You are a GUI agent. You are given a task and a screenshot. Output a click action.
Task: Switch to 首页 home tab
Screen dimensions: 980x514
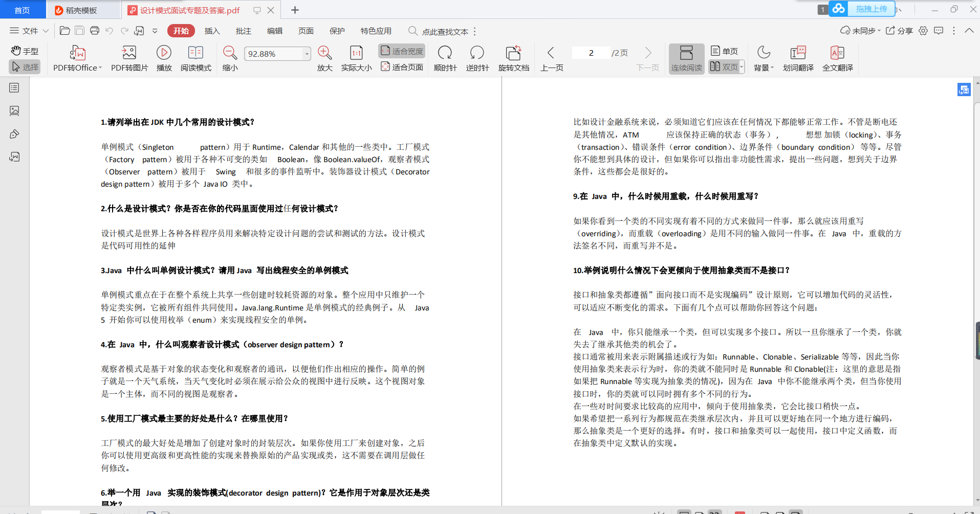click(x=23, y=10)
